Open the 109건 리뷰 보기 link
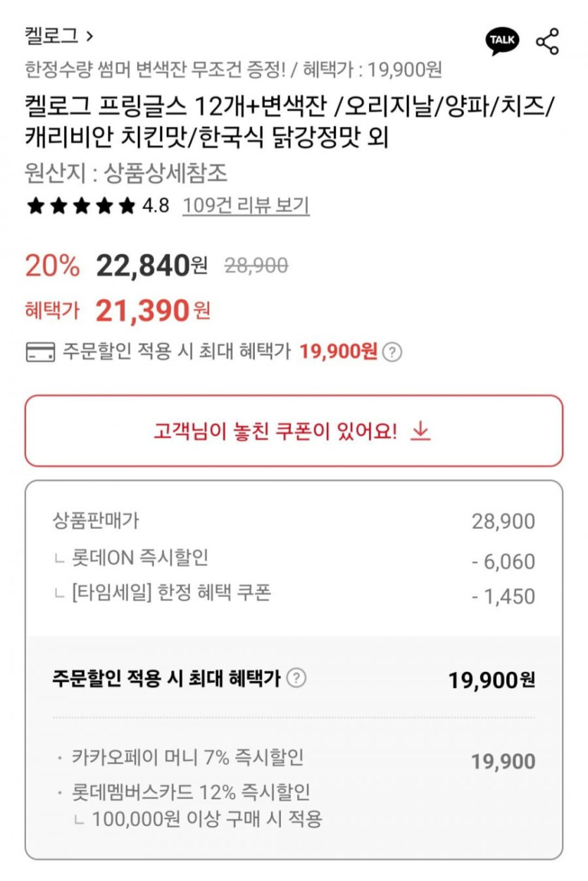The height and width of the screenshot is (881, 588). (x=246, y=206)
